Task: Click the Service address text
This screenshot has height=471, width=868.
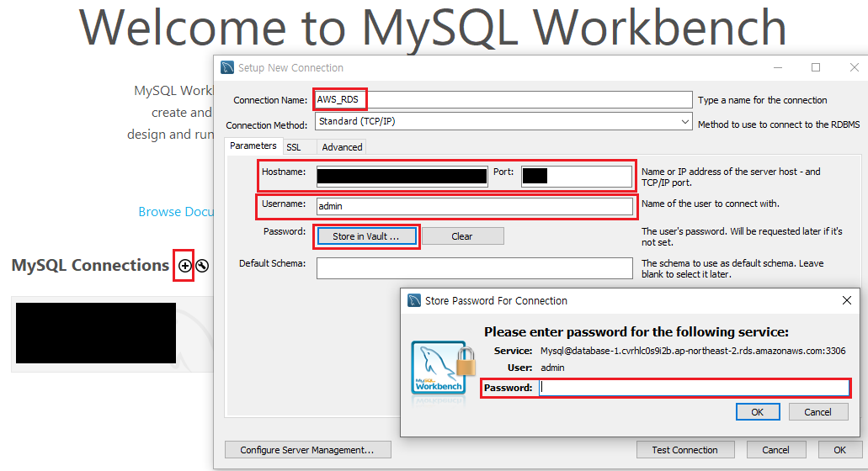Action: (693, 351)
